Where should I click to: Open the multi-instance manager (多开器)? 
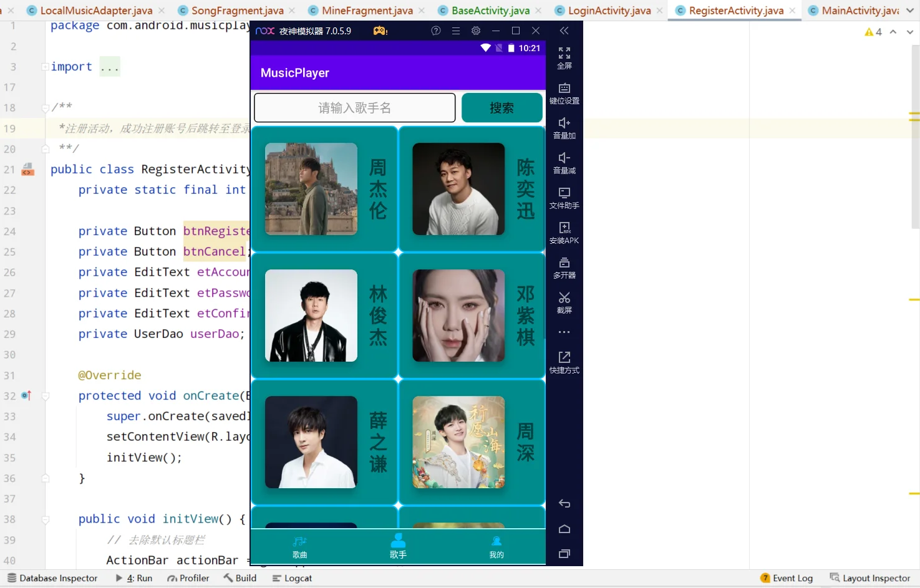tap(564, 267)
